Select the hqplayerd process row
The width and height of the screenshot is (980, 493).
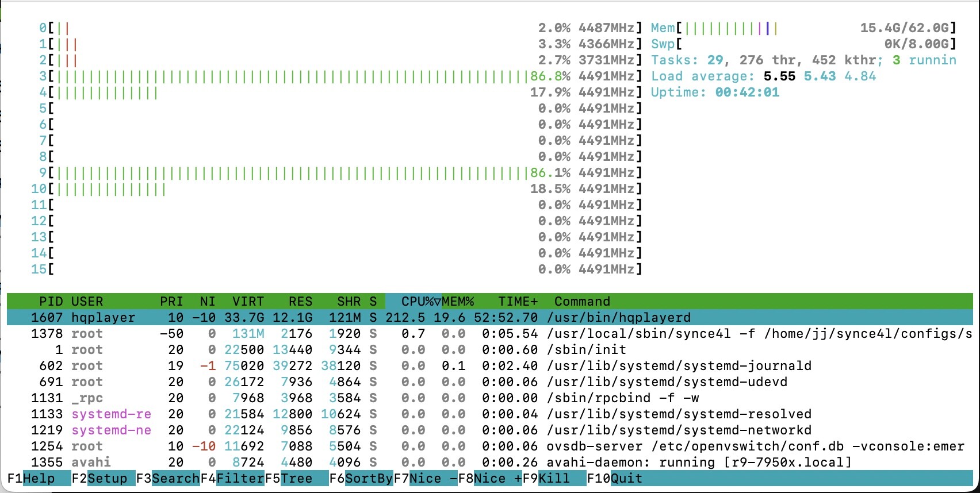coord(490,317)
